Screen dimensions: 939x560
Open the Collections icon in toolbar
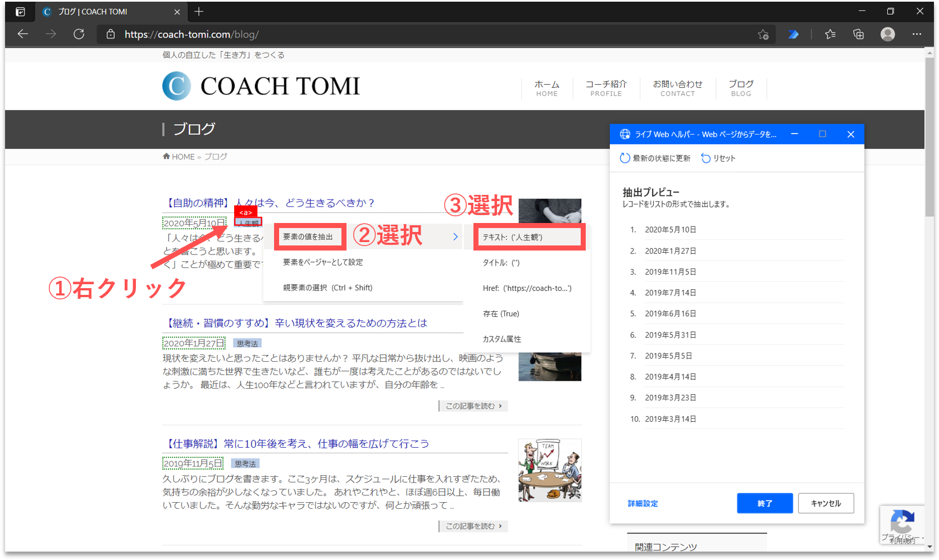click(858, 34)
